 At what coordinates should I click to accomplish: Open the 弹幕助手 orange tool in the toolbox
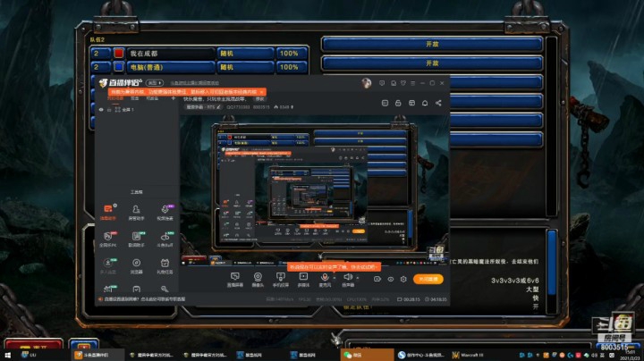click(108, 212)
